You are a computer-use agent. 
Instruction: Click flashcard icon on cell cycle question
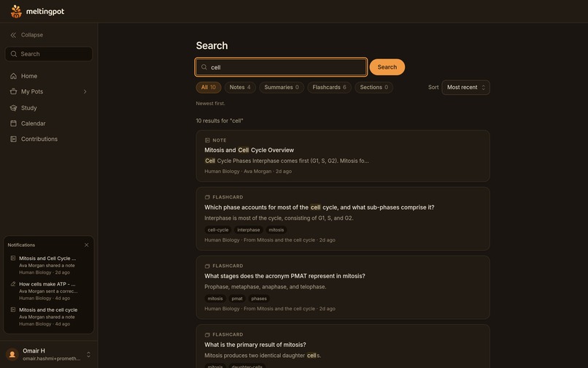tap(207, 197)
